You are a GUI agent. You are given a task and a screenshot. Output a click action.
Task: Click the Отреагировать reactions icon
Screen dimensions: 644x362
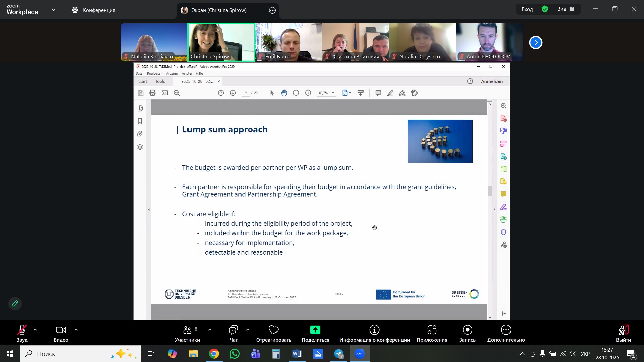273,333
